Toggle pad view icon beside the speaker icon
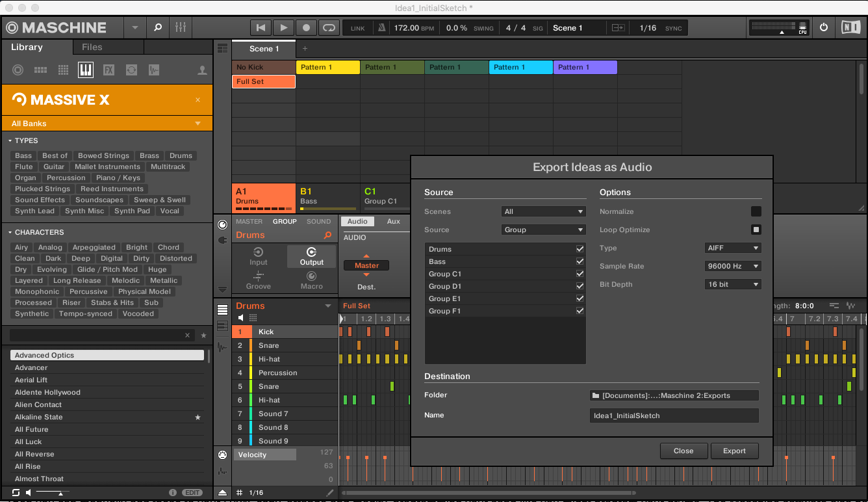 (253, 318)
